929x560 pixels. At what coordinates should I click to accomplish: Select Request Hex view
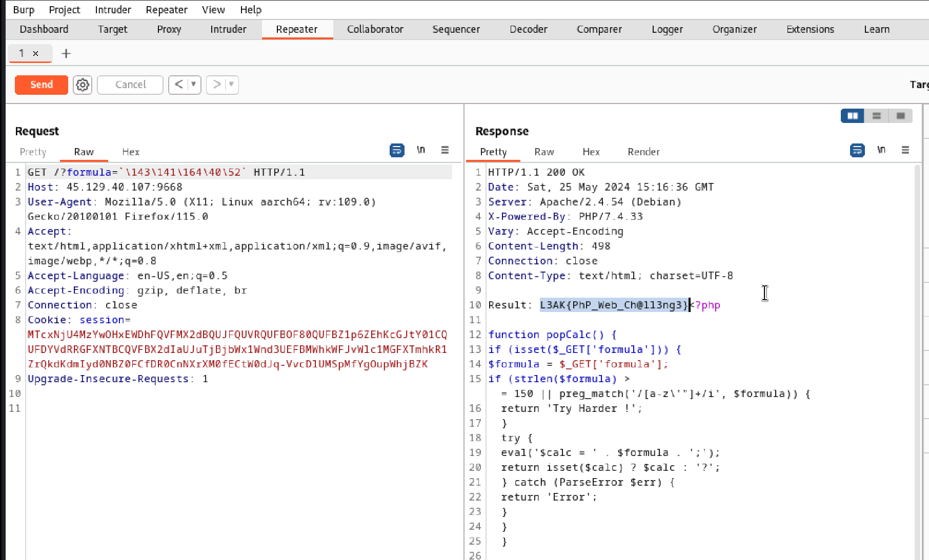pos(131,152)
